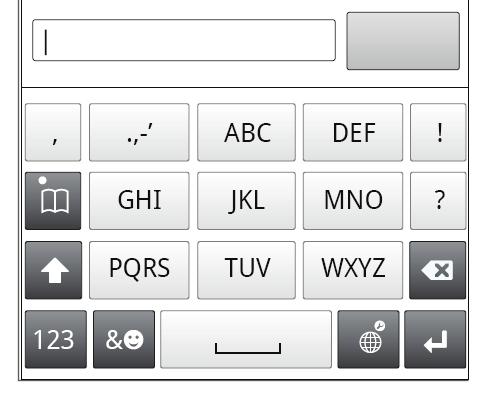The width and height of the screenshot is (487, 399).
Task: Switch to 123 numeric keypad
Action: (x=56, y=339)
